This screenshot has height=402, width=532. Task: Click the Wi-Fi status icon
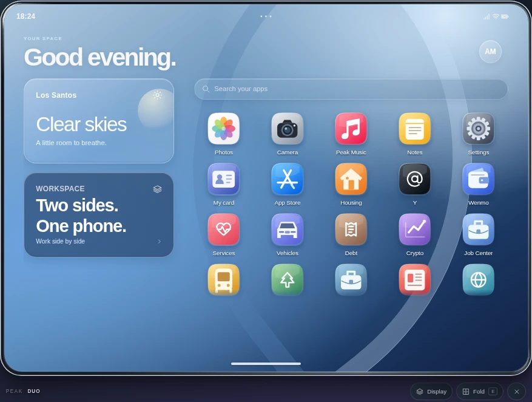pyautogui.click(x=496, y=16)
